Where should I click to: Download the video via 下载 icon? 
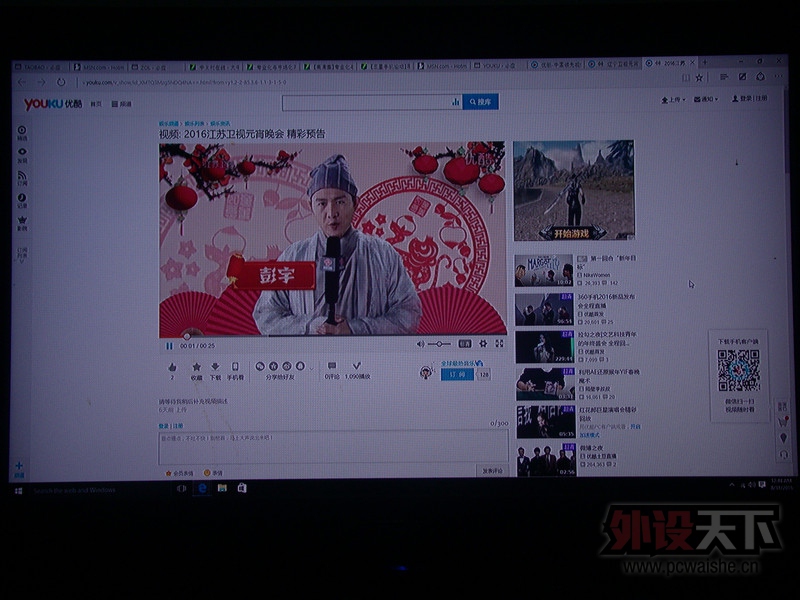point(215,366)
